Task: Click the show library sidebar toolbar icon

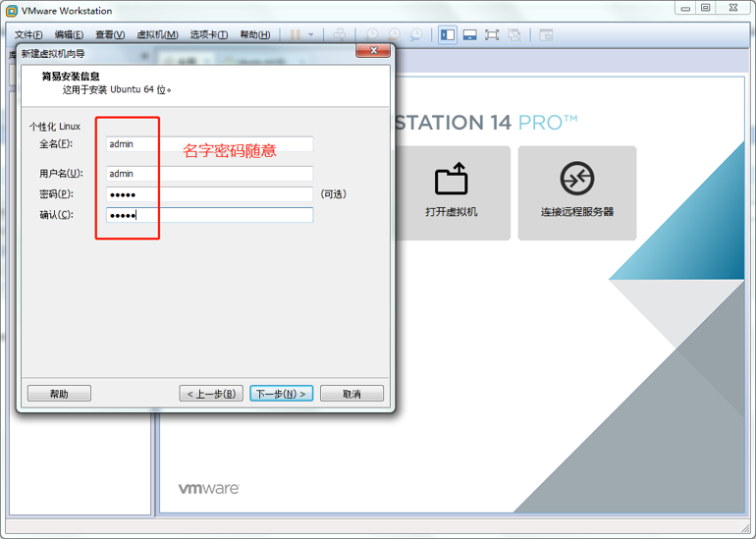Action: click(448, 34)
